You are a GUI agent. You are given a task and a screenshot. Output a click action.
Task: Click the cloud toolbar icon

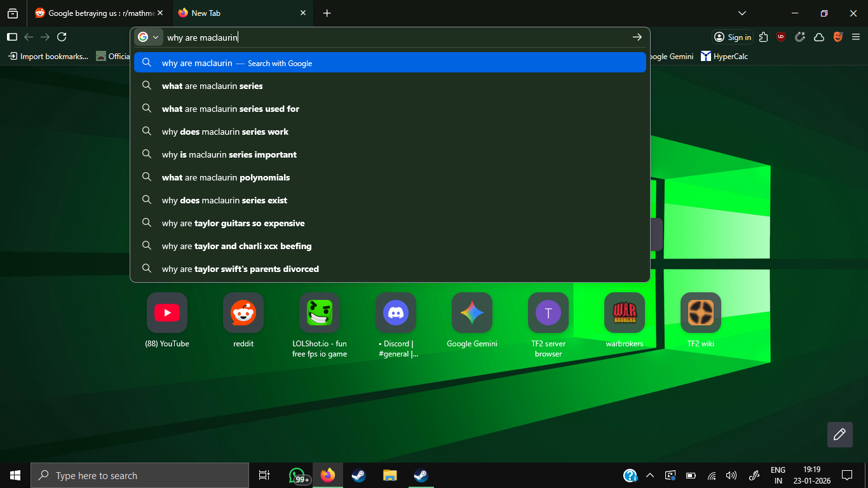(819, 37)
